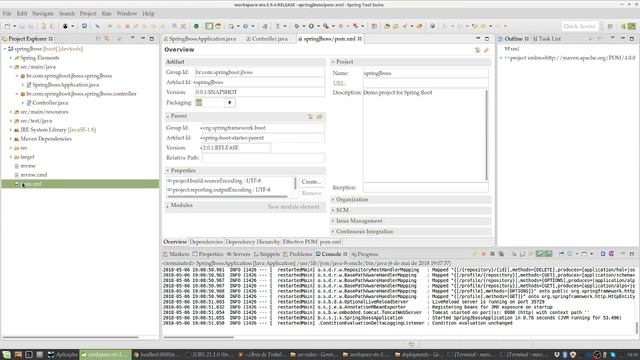Screen dimensions: 640x360
Task: Click the Open Perspective icon near Quick Access
Action: tap(610, 26)
